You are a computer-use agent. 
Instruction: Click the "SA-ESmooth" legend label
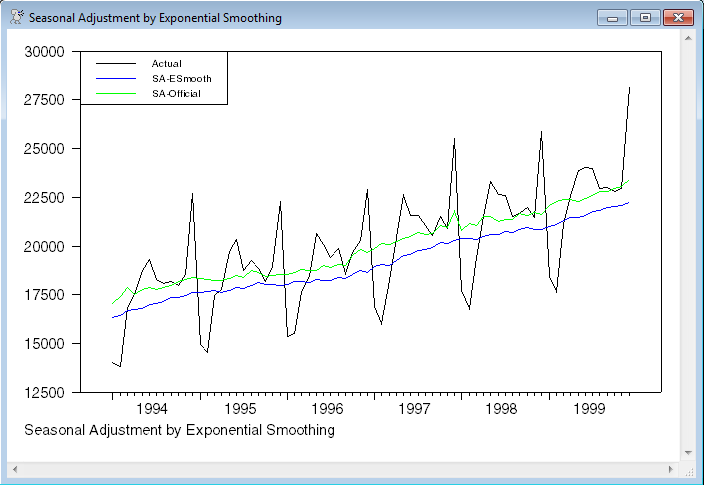(181, 78)
